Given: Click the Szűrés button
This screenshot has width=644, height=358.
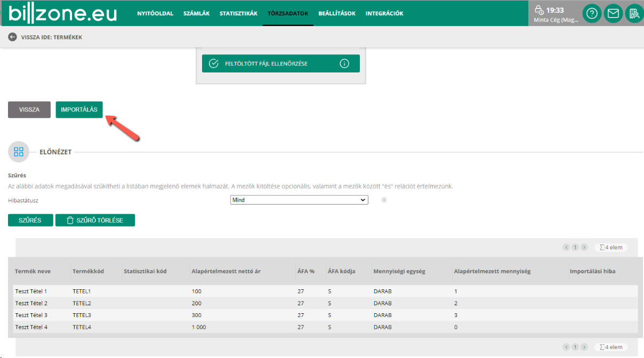Looking at the screenshot, I should click(30, 220).
